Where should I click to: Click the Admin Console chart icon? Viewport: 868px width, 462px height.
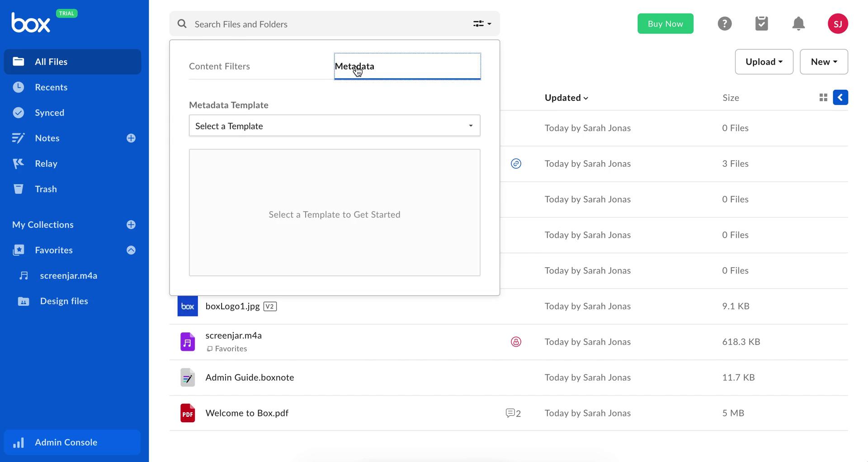pos(19,442)
